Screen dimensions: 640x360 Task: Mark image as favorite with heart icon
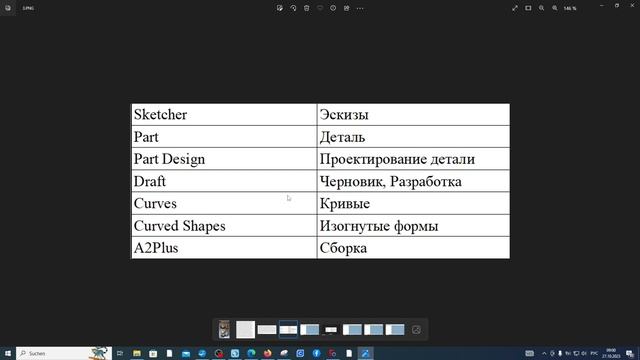coord(320,8)
